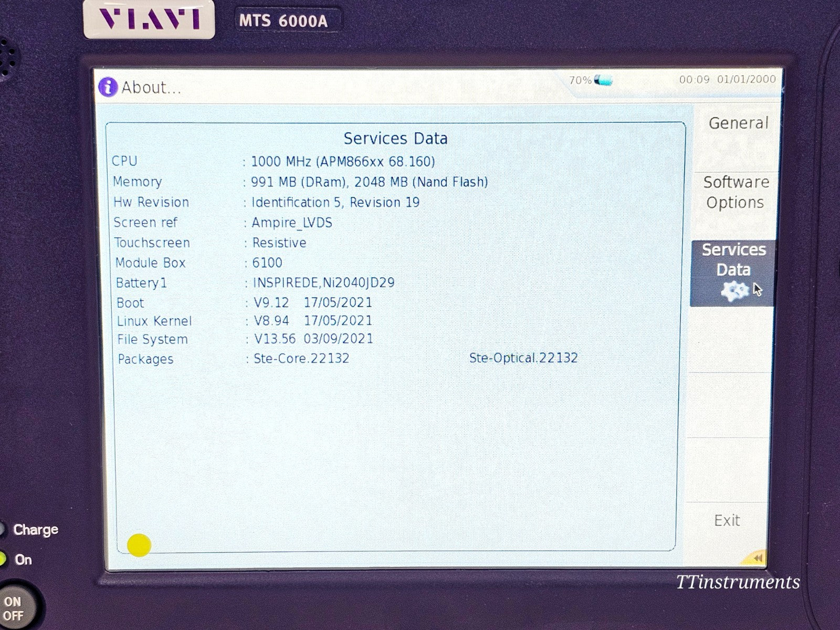Click the clock time 00:09

694,79
